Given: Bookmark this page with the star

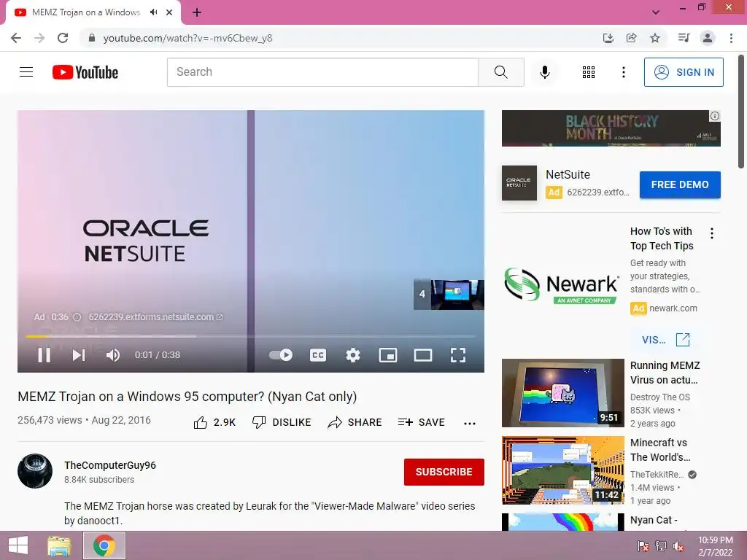Looking at the screenshot, I should point(655,38).
